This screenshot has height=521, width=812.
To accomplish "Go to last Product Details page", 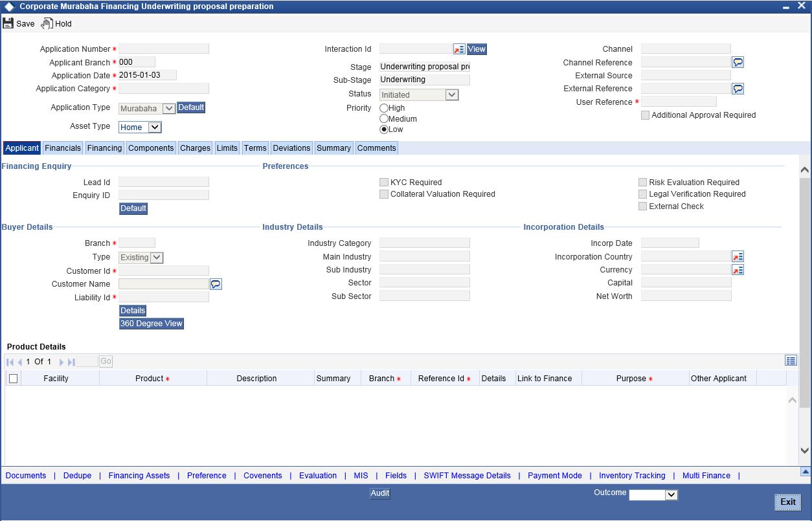I will 71,362.
